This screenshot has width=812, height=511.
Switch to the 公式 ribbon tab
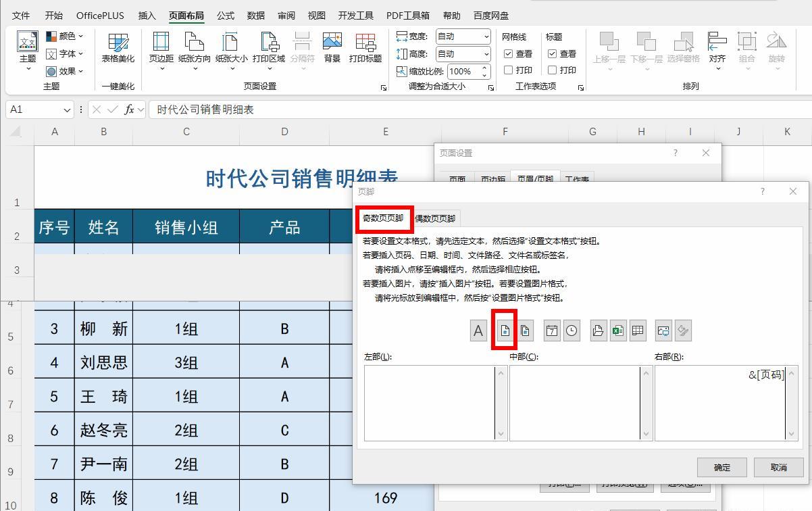coord(226,16)
